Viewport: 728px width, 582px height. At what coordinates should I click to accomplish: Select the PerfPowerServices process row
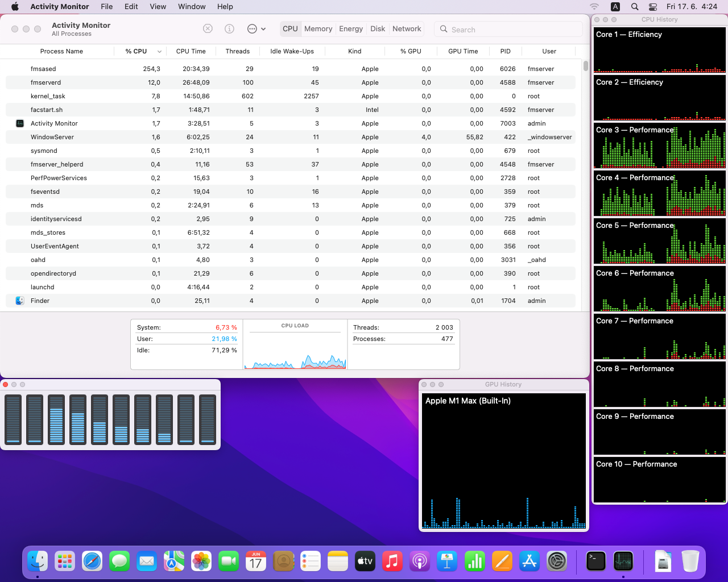pyautogui.click(x=291, y=178)
